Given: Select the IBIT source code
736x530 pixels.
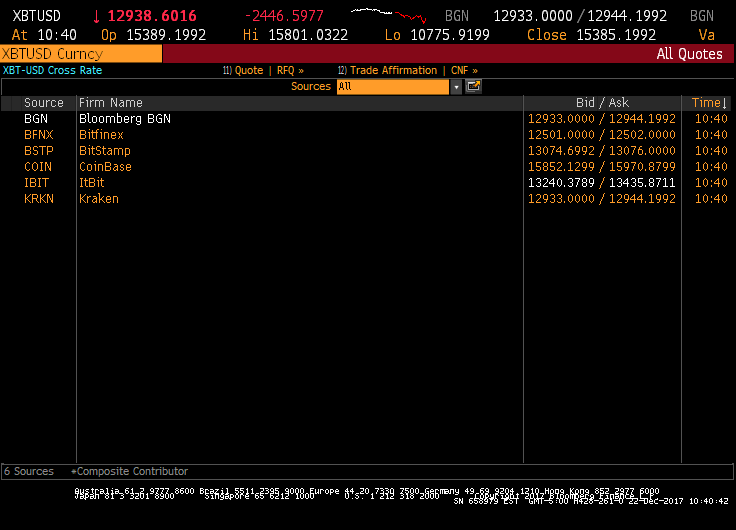Looking at the screenshot, I should pyautogui.click(x=37, y=183).
